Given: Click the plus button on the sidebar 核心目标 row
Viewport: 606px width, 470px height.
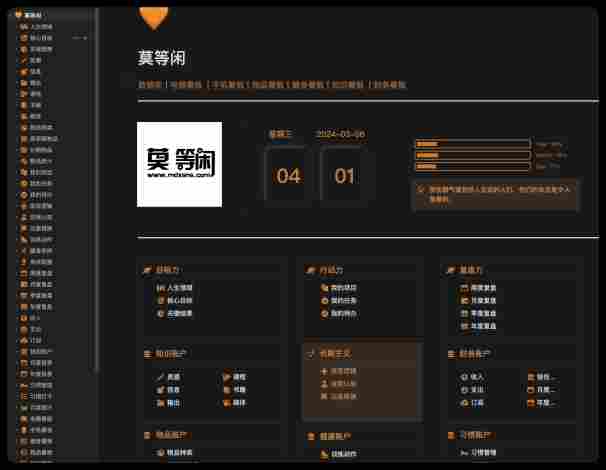Looking at the screenshot, I should coord(85,38).
